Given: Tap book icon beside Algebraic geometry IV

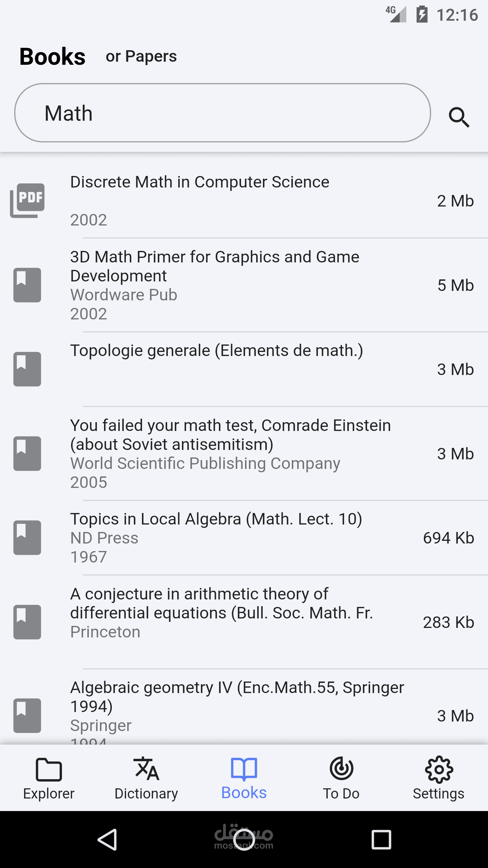Looking at the screenshot, I should (27, 715).
